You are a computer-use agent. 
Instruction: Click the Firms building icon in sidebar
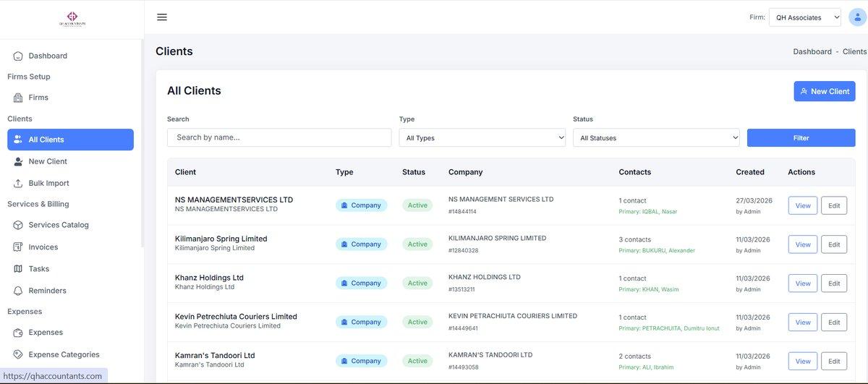coord(18,98)
